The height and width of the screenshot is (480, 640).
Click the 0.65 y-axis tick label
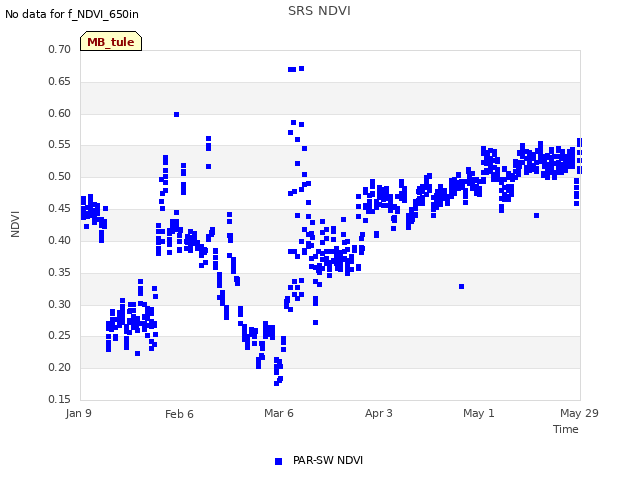[60, 81]
